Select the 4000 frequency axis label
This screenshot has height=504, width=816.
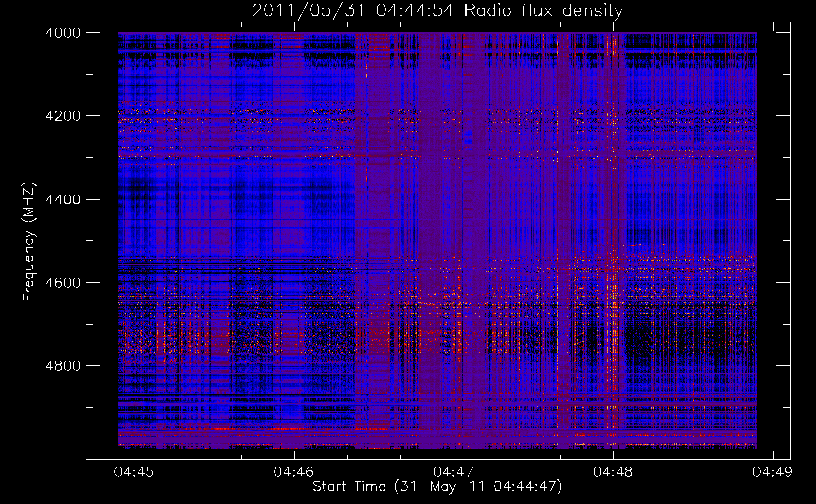[x=63, y=33]
